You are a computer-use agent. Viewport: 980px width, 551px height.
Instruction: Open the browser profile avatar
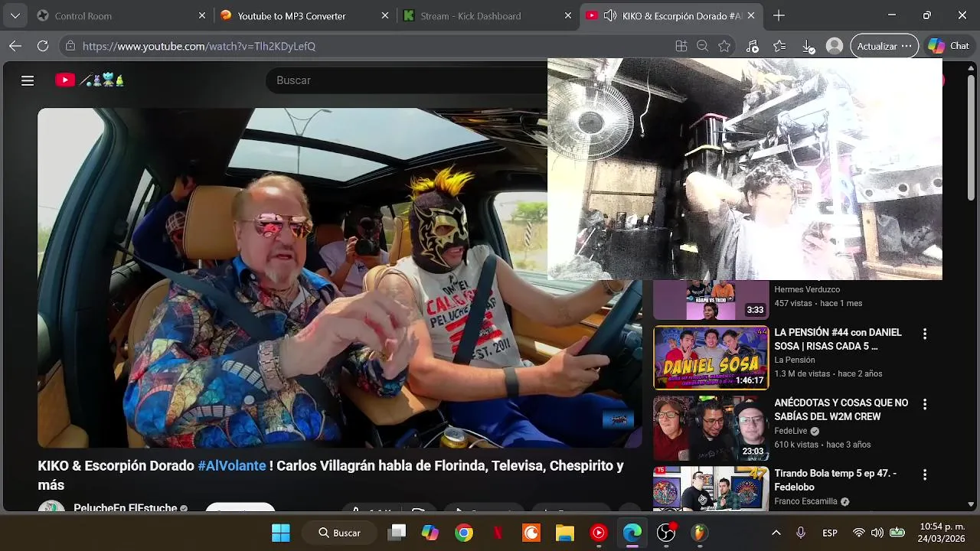(x=835, y=46)
